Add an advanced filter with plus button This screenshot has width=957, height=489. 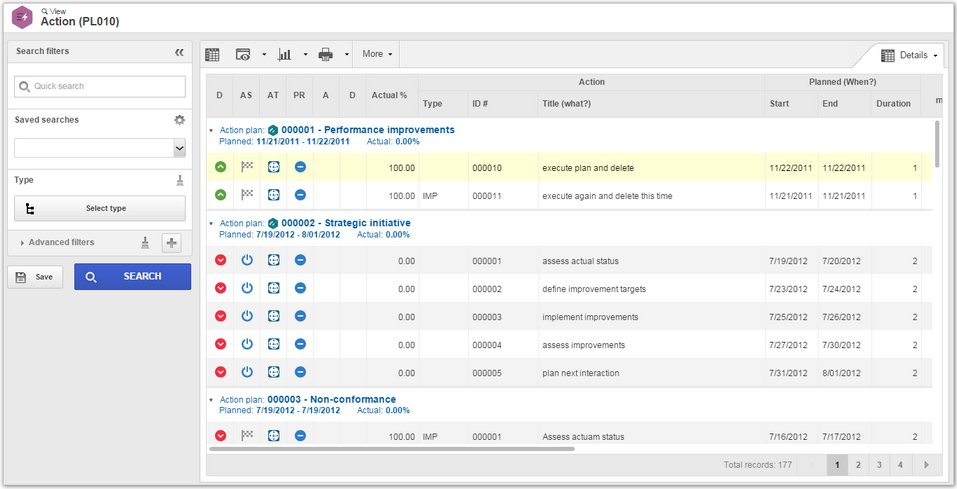pos(172,242)
